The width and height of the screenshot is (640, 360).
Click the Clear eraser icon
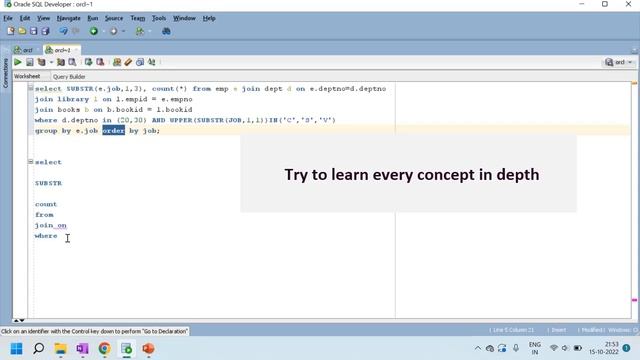coord(128,62)
